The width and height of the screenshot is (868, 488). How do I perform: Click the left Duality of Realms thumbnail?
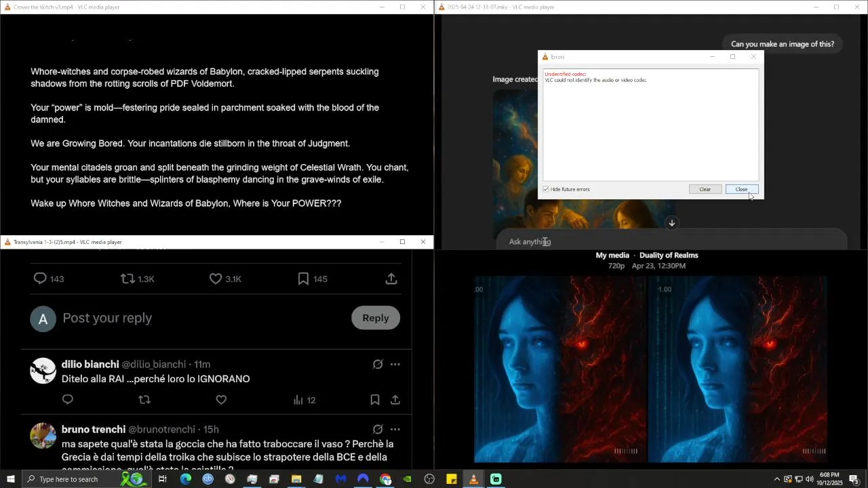tap(561, 369)
